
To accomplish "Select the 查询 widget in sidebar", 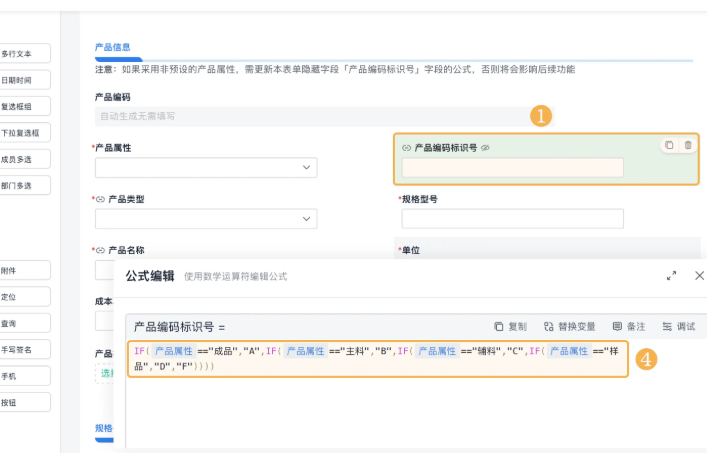I will point(25,323).
